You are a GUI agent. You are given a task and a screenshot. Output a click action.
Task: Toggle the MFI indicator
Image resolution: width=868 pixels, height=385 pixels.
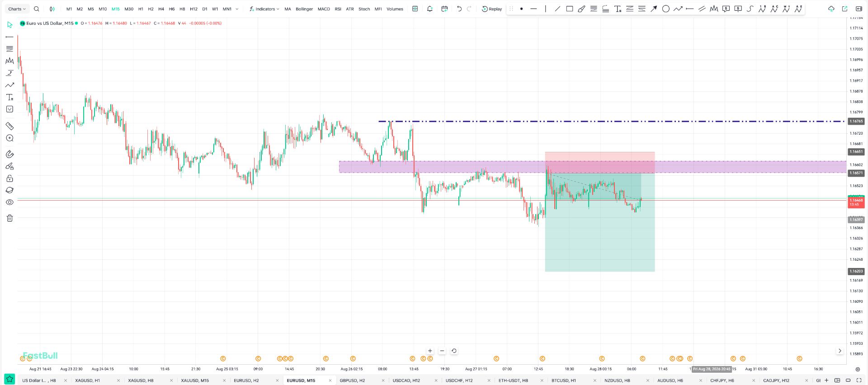378,9
